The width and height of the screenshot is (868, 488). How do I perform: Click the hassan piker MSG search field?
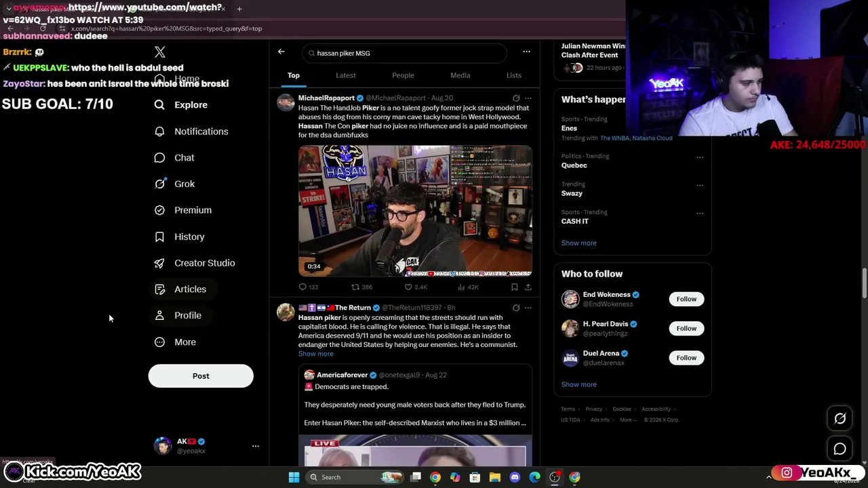pos(404,53)
